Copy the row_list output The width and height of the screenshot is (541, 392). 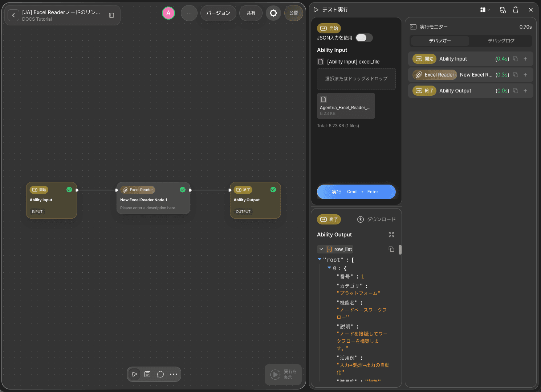click(x=391, y=249)
